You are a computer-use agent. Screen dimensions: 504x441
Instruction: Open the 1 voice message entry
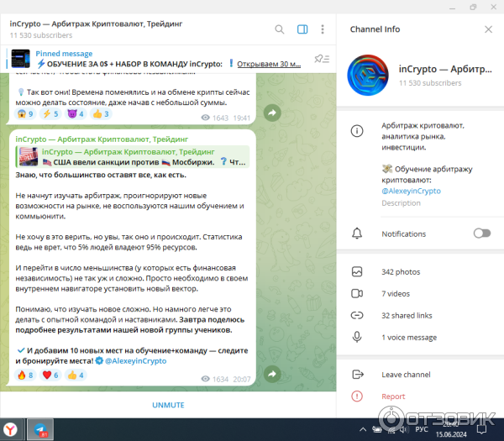(x=408, y=337)
